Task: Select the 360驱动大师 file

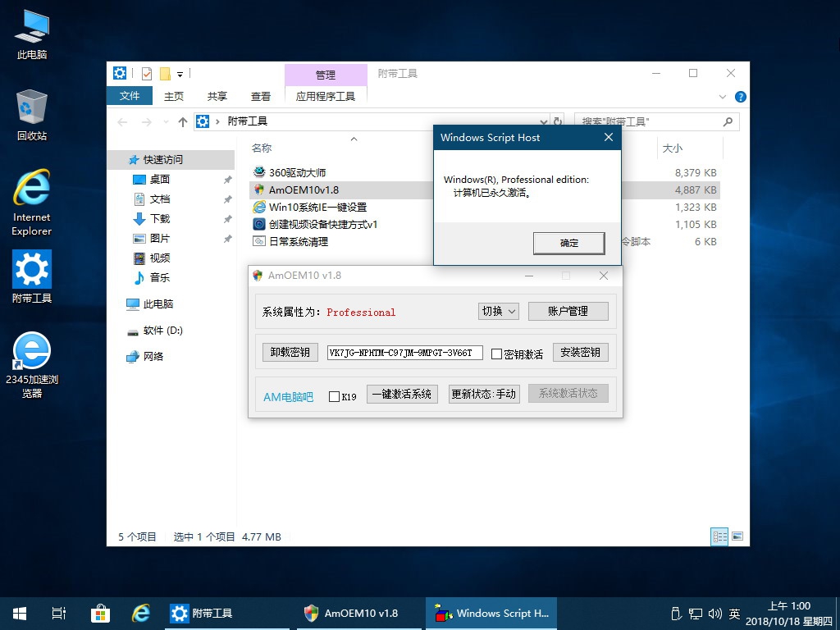Action: click(297, 172)
